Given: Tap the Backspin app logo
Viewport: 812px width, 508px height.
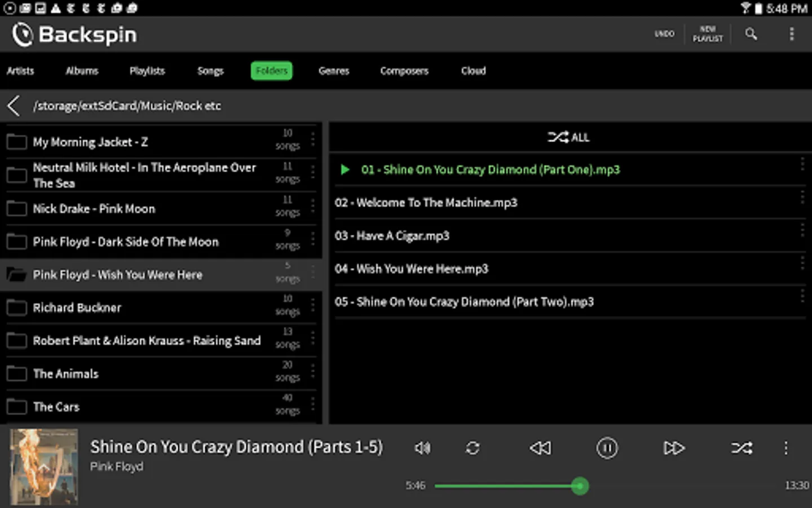Looking at the screenshot, I should [x=74, y=34].
